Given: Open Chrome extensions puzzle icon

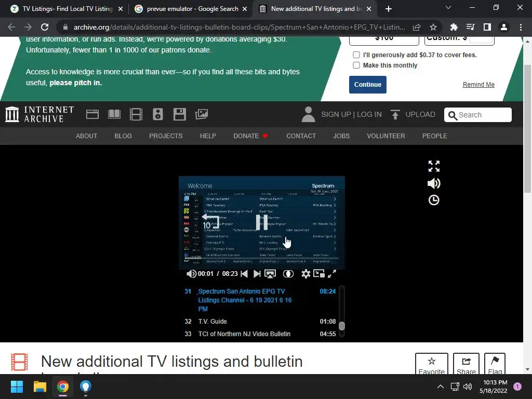Looking at the screenshot, I should pos(454,27).
